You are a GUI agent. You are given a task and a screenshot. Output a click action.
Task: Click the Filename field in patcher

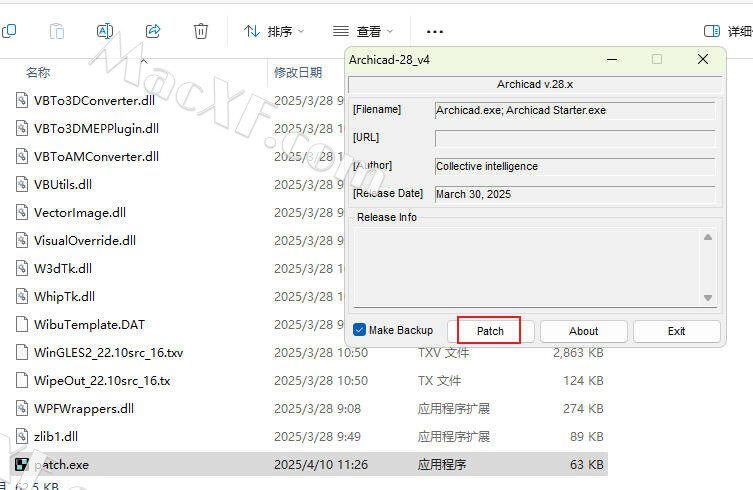(575, 110)
